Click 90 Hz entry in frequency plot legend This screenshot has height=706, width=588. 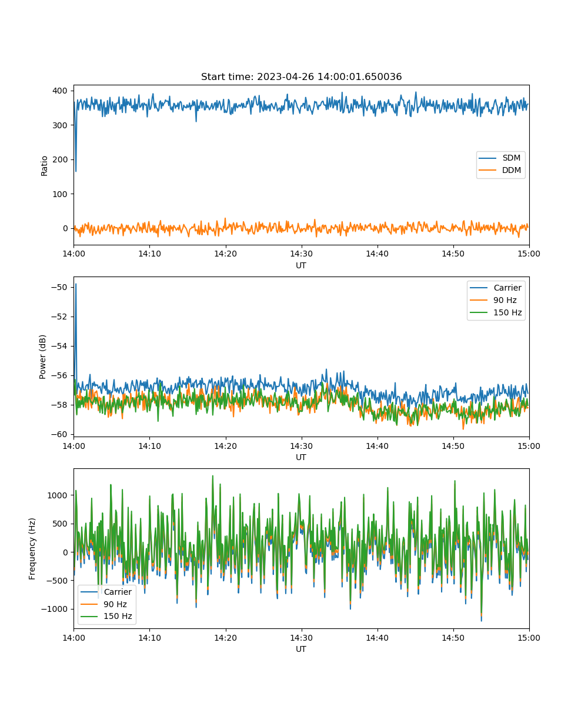pos(118,604)
